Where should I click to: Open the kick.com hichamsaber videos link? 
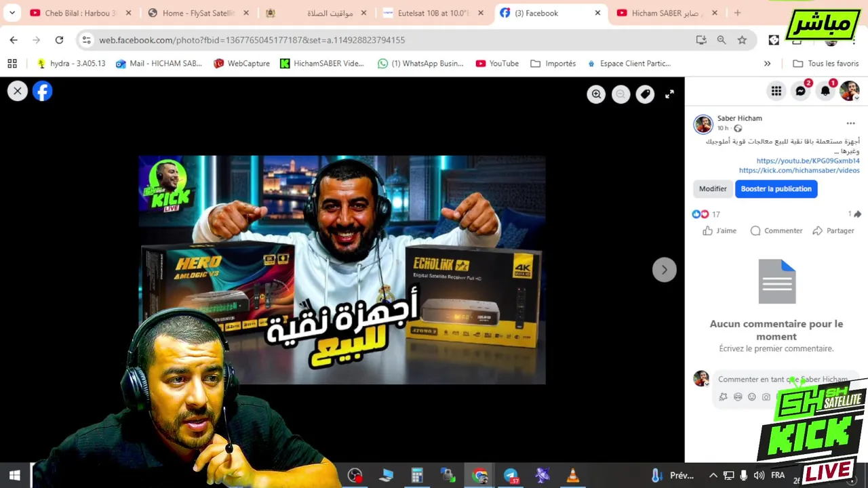pos(799,170)
